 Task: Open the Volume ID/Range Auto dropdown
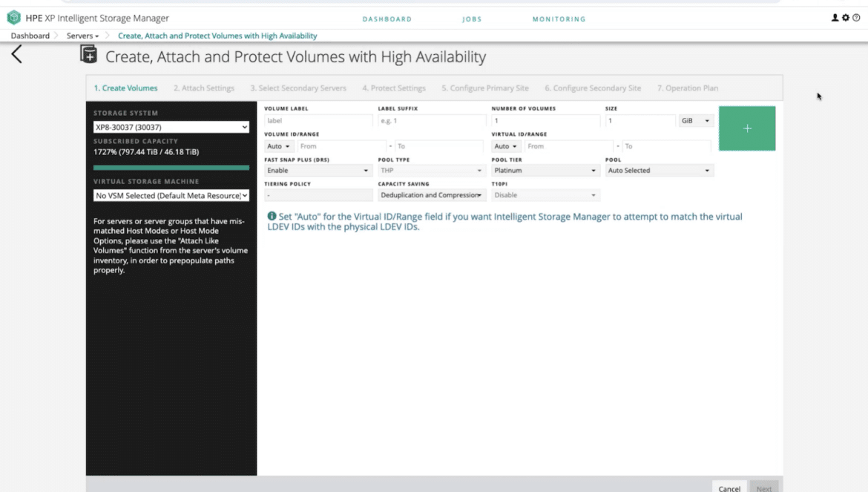point(278,146)
